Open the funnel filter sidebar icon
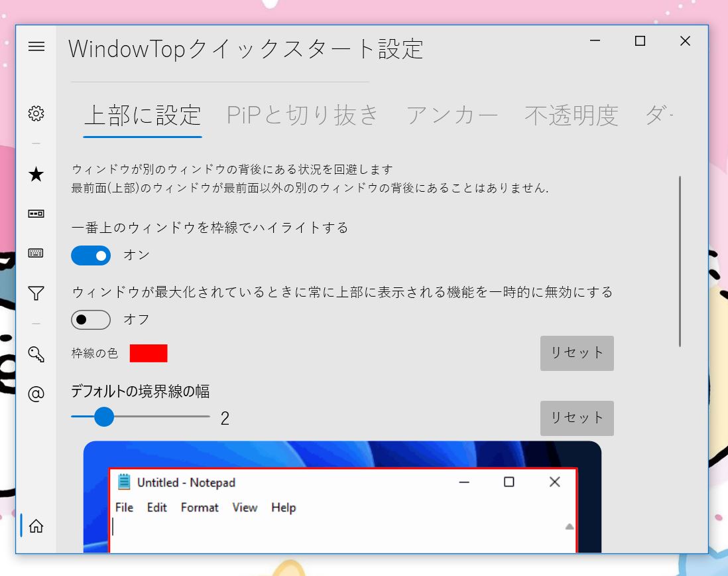The height and width of the screenshot is (576, 728). (36, 293)
